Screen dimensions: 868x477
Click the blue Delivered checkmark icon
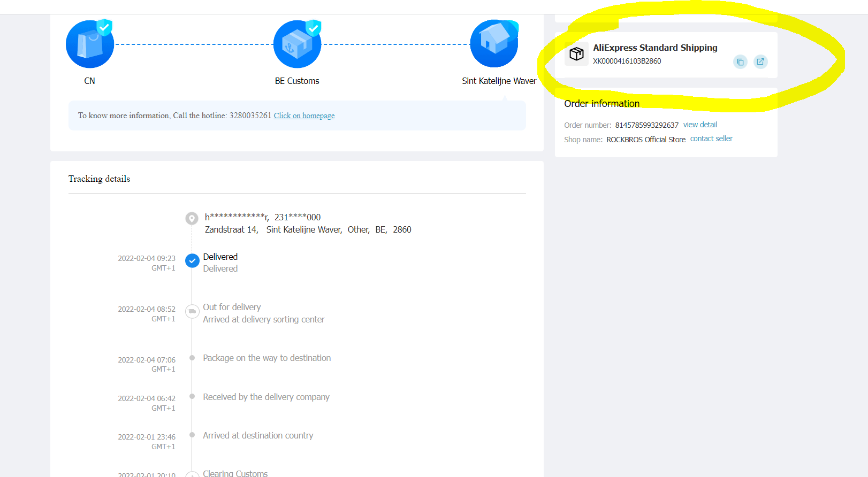click(x=192, y=261)
